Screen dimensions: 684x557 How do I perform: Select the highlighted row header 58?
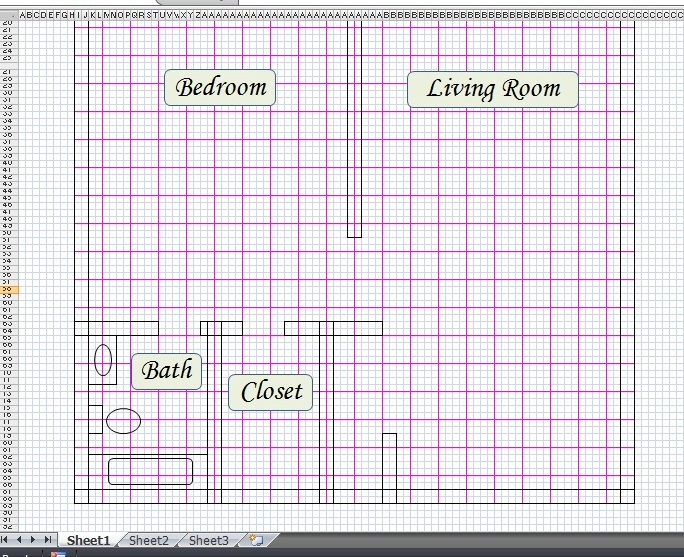tap(9, 289)
